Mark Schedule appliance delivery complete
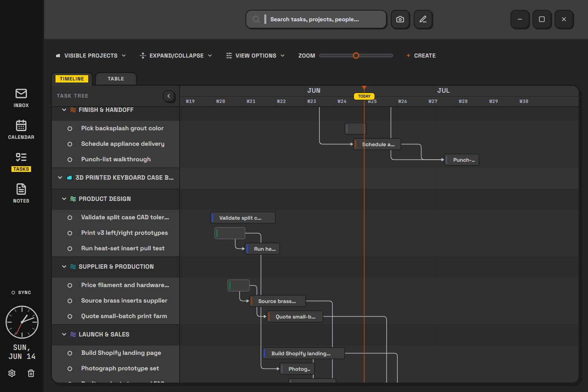The width and height of the screenshot is (588, 392). (x=70, y=144)
